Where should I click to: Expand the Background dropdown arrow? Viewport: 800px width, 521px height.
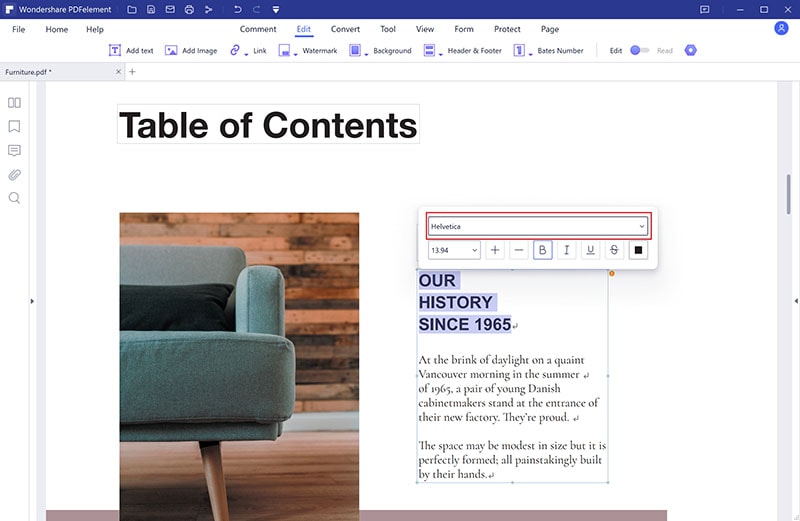click(x=366, y=54)
